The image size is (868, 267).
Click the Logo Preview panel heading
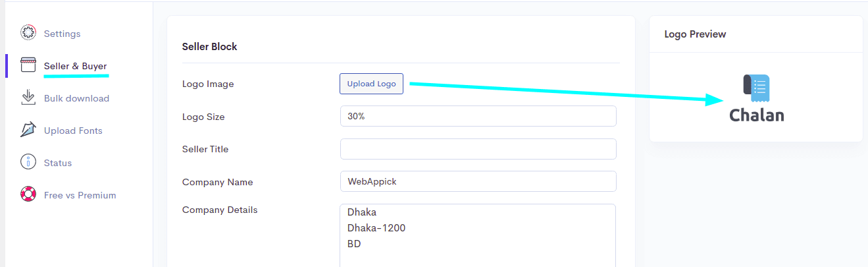[x=695, y=34]
